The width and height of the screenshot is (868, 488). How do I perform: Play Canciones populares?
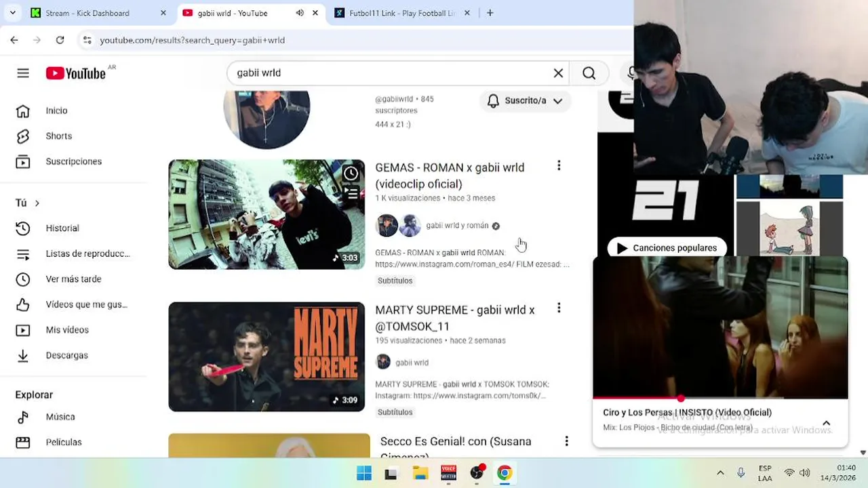click(667, 248)
